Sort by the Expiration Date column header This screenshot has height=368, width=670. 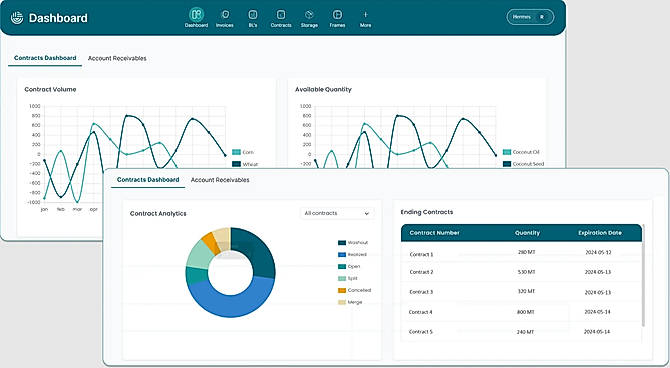coord(600,233)
